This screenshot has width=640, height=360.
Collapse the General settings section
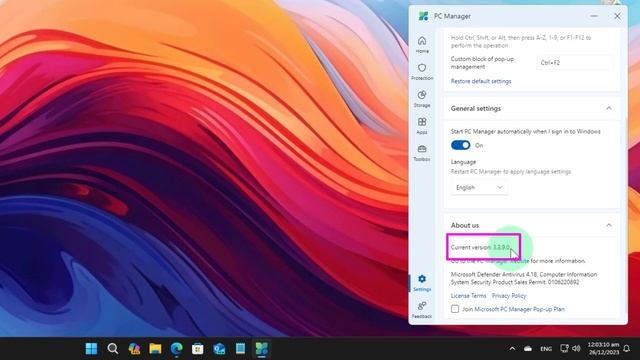pyautogui.click(x=609, y=108)
